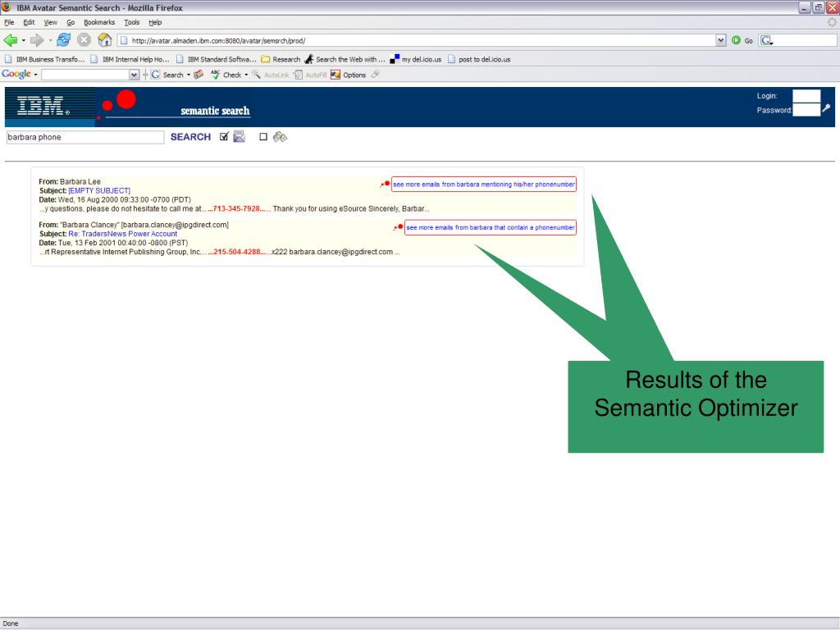Click the URL address bar
This screenshot has height=630, width=840.
[418, 40]
